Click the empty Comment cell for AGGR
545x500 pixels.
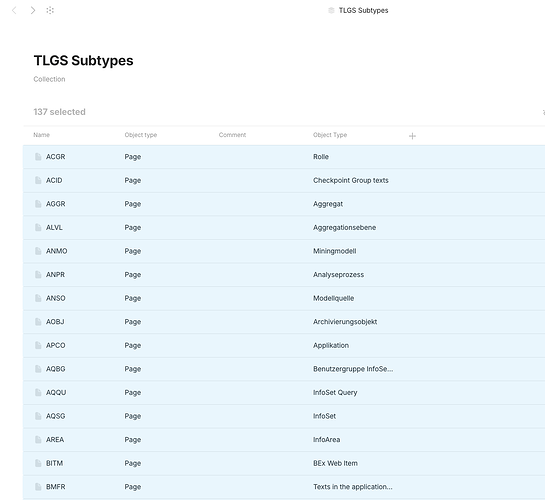tap(263, 204)
